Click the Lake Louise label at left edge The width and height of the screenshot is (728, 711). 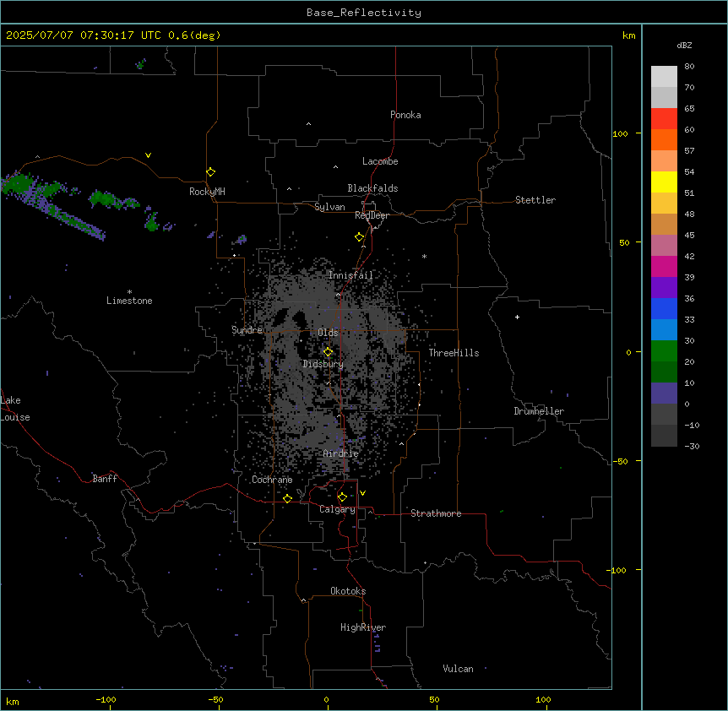point(15,409)
